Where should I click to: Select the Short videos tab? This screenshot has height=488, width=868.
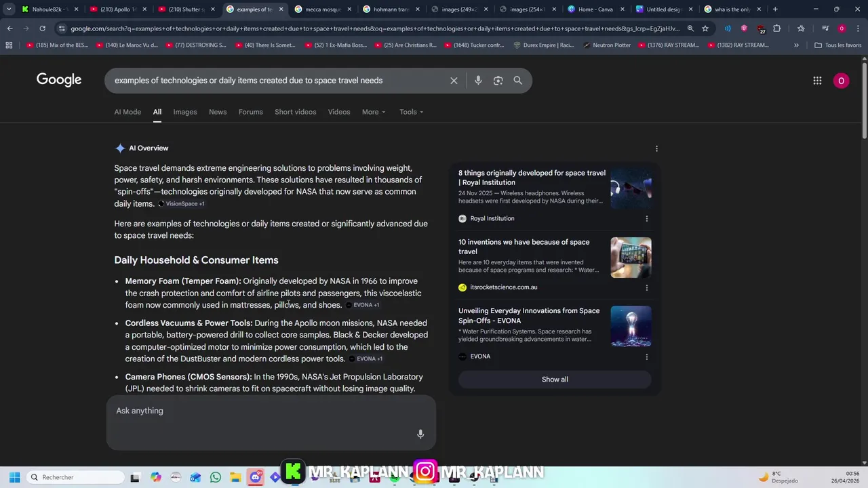click(295, 112)
